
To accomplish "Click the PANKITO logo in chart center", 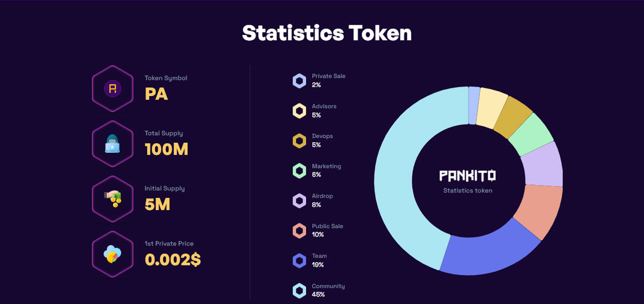I will pos(467,175).
